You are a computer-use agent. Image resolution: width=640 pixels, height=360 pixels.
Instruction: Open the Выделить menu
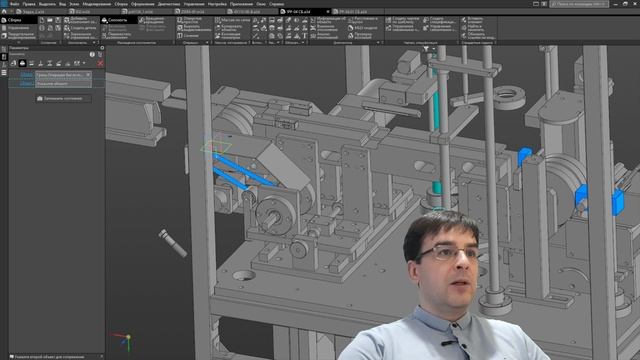click(x=47, y=4)
